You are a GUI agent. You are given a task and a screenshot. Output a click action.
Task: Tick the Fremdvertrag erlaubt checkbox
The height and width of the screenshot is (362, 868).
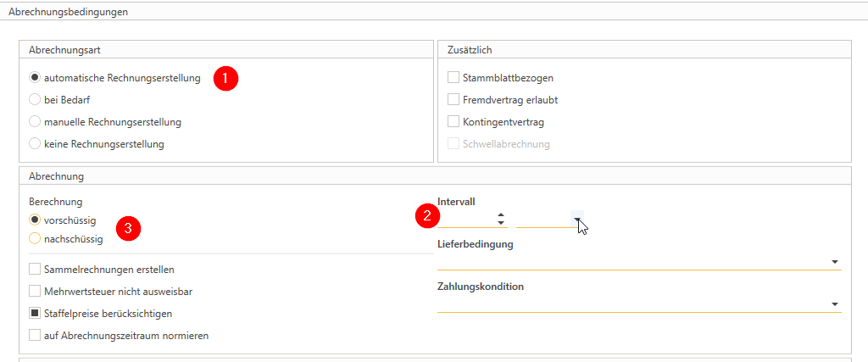click(453, 100)
